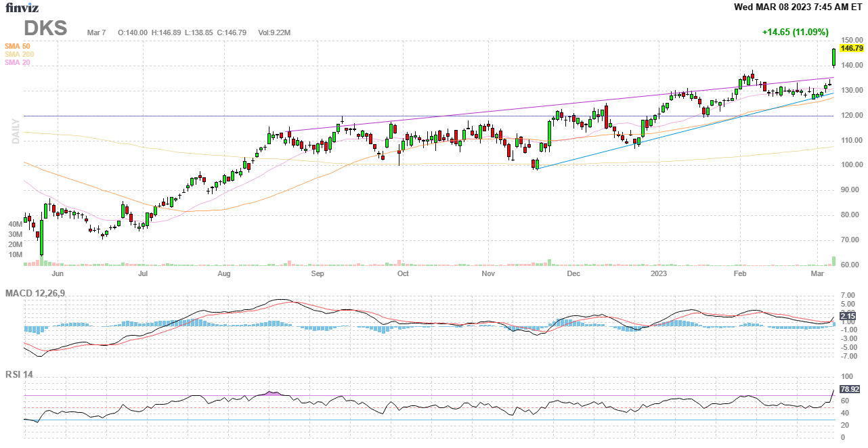Click the C:146.79 close value readout
The width and height of the screenshot is (868, 448).
tap(232, 32)
